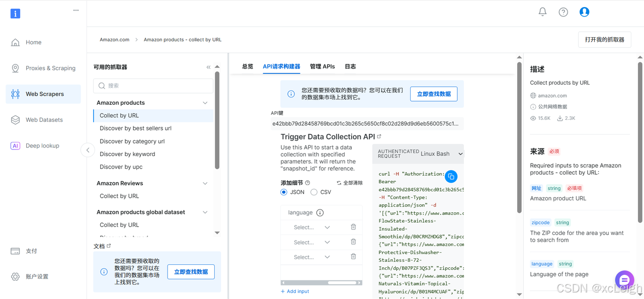This screenshot has height=299, width=644.
Task: Delete the first language row
Action: pos(353,227)
